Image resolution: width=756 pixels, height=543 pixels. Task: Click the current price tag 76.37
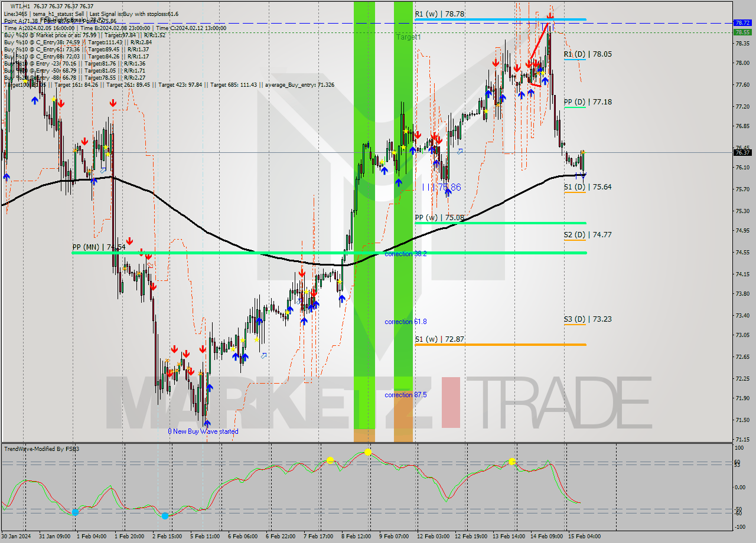click(742, 152)
